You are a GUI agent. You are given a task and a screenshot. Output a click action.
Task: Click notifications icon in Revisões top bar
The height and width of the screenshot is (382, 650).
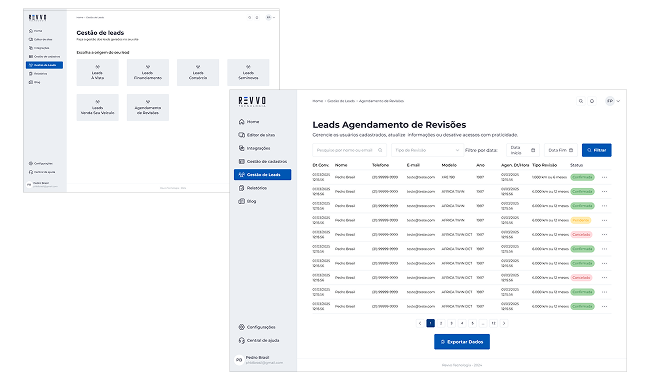592,101
